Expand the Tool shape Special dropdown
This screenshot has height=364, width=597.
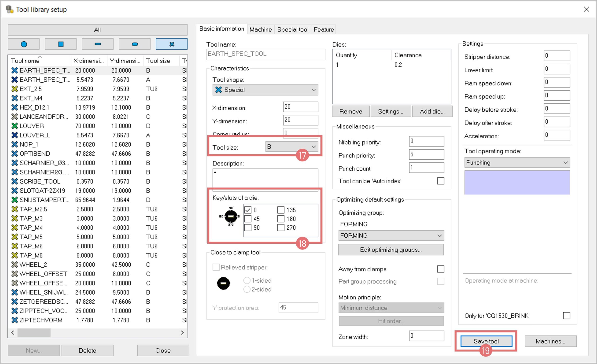point(265,90)
